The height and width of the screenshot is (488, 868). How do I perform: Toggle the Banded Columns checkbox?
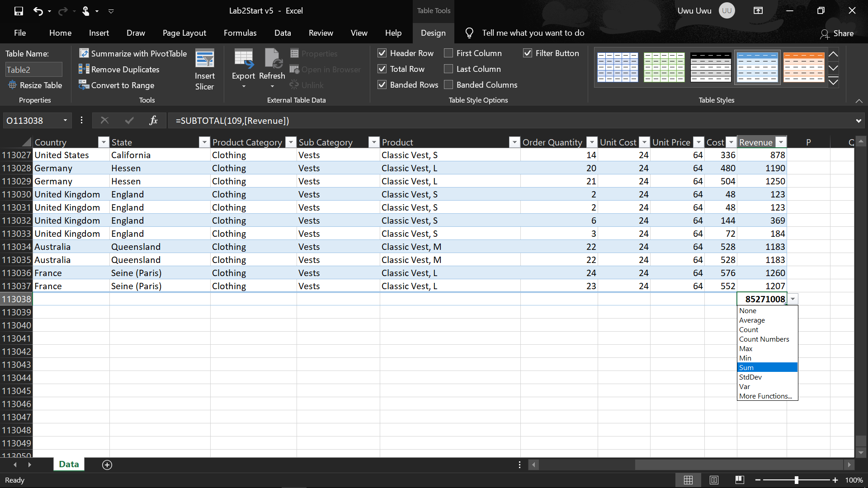coord(448,84)
